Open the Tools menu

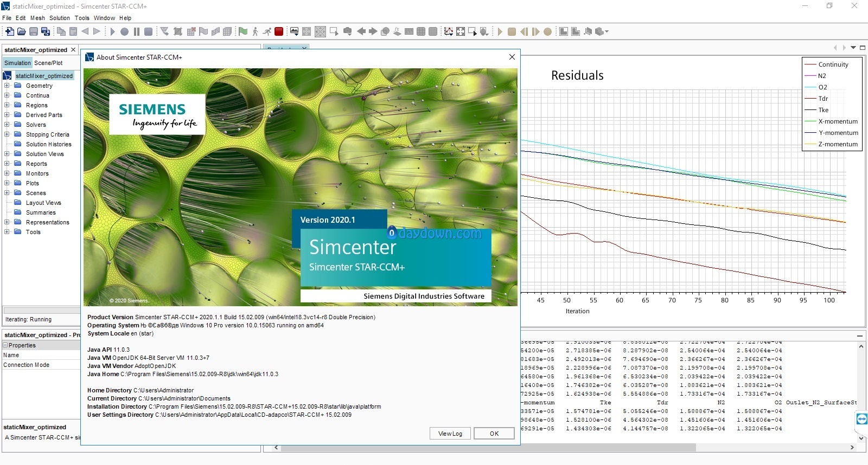[82, 18]
